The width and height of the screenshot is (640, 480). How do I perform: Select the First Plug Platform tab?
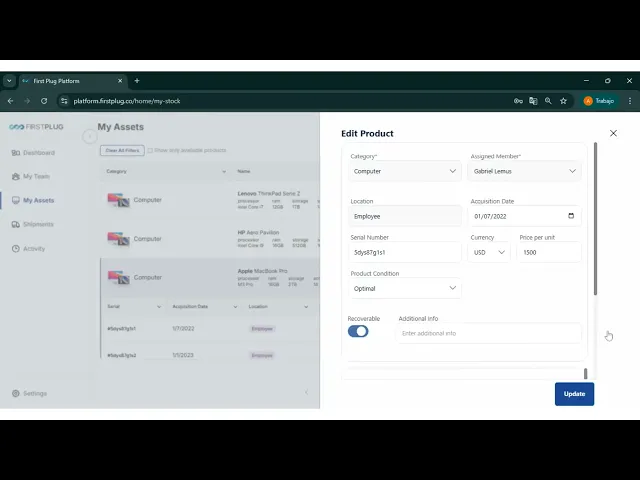tap(73, 81)
